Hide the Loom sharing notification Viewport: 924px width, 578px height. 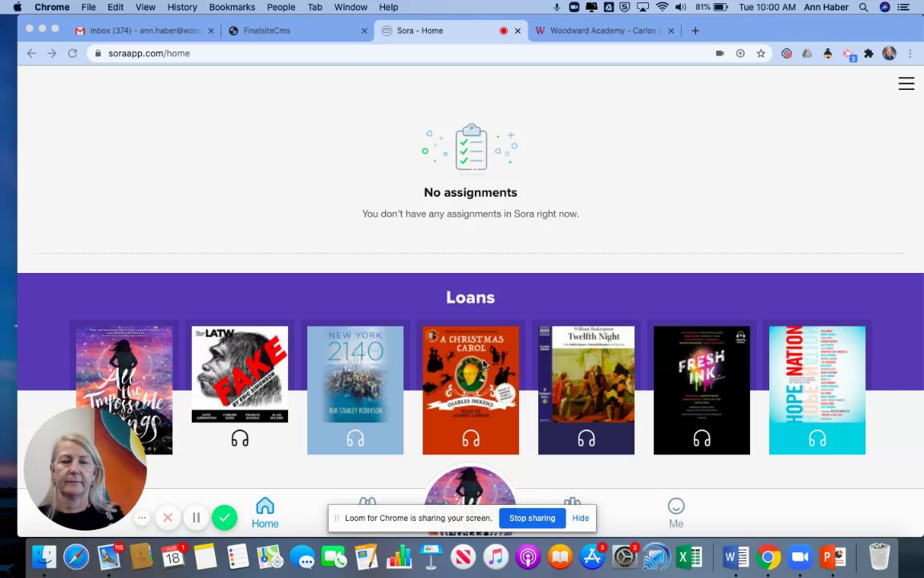coord(581,518)
